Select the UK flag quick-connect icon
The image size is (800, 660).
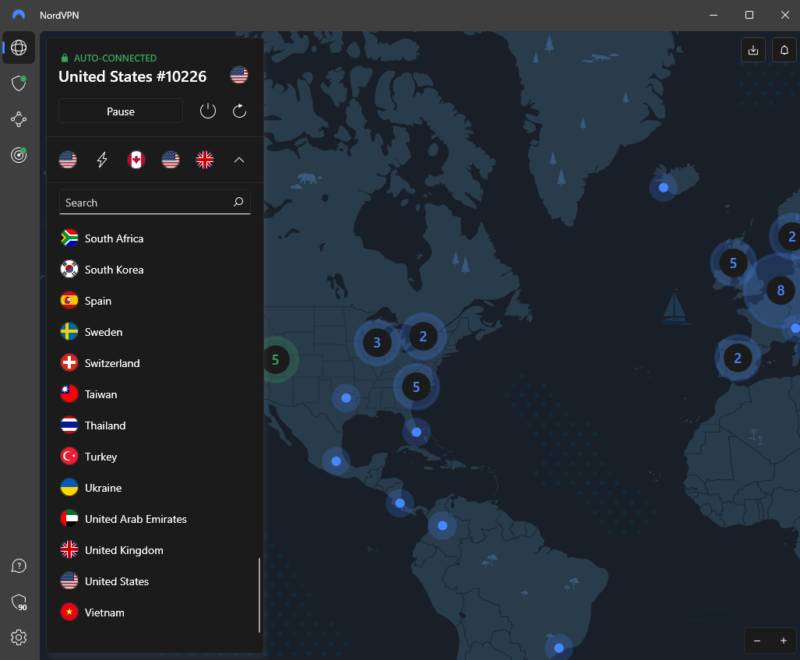(x=205, y=160)
